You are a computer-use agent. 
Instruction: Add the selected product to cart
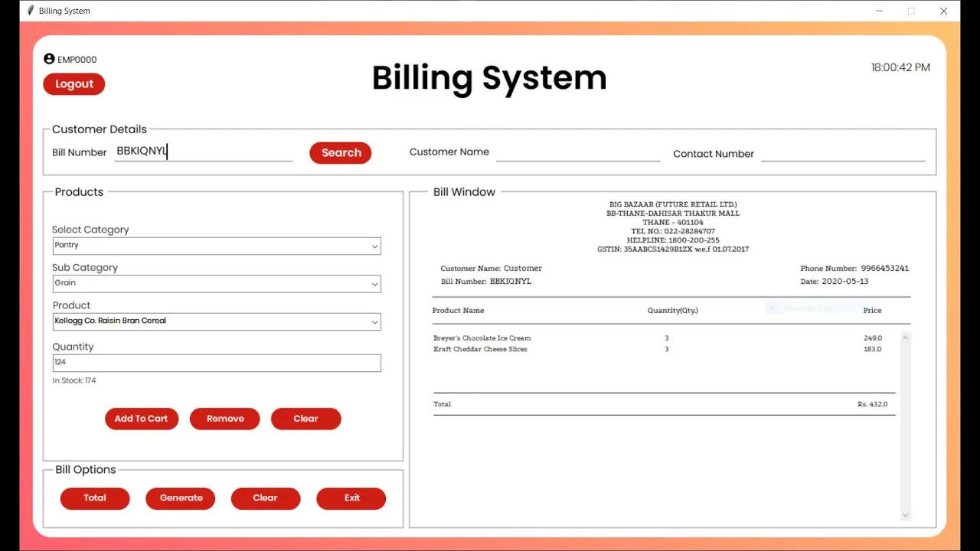point(142,419)
